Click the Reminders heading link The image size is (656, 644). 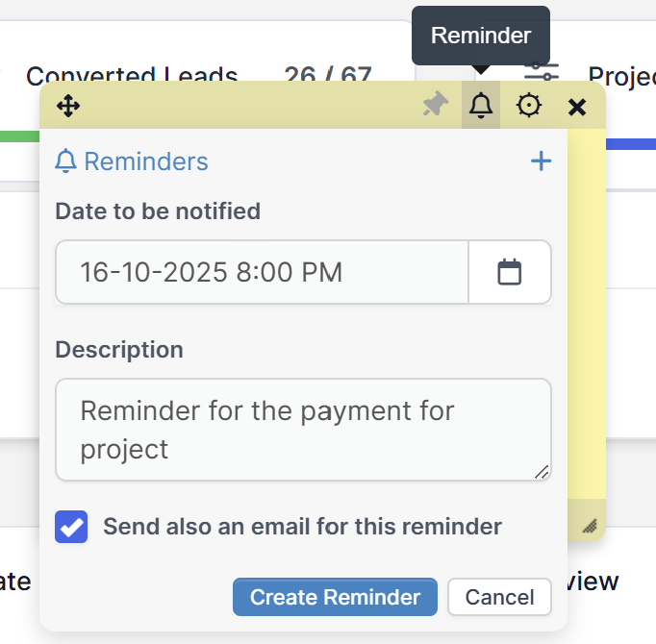click(145, 161)
